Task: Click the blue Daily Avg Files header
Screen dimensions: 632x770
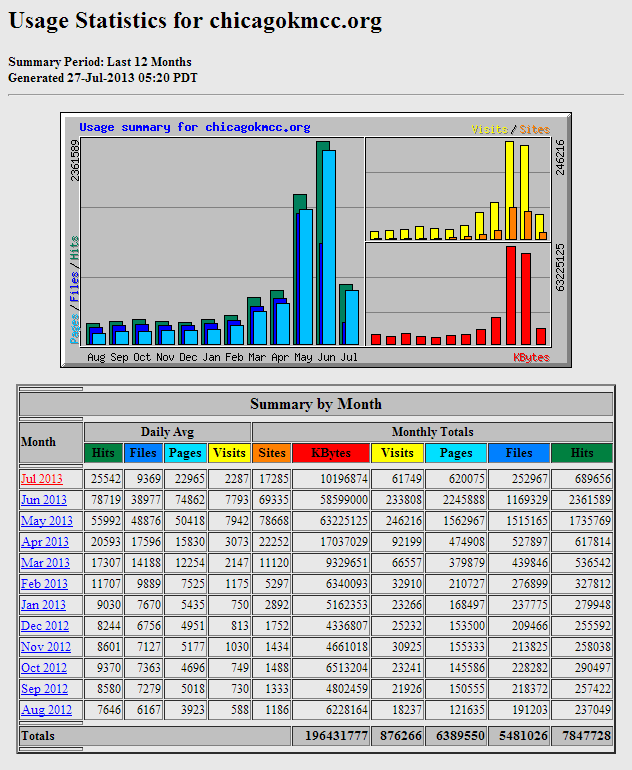Action: click(143, 453)
